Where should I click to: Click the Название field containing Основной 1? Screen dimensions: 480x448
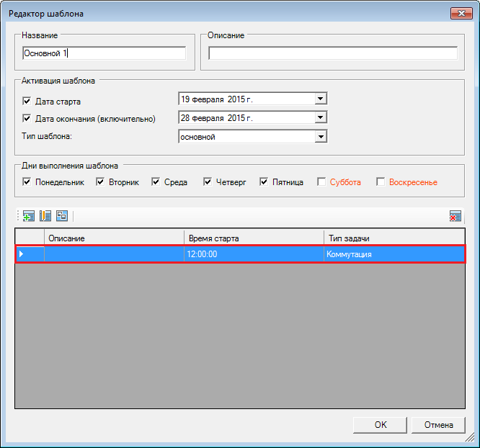(104, 53)
